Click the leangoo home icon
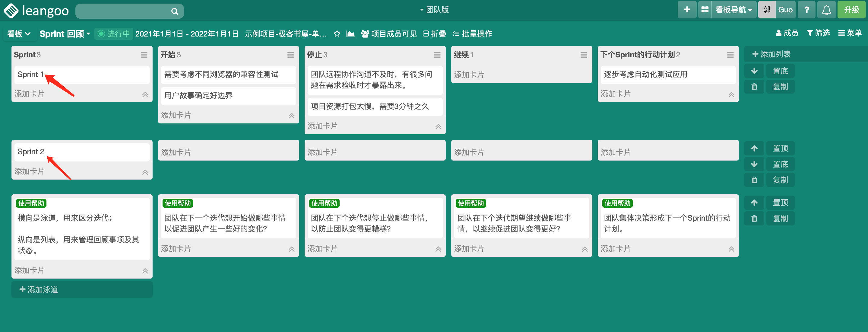This screenshot has width=868, height=332. pyautogui.click(x=11, y=10)
